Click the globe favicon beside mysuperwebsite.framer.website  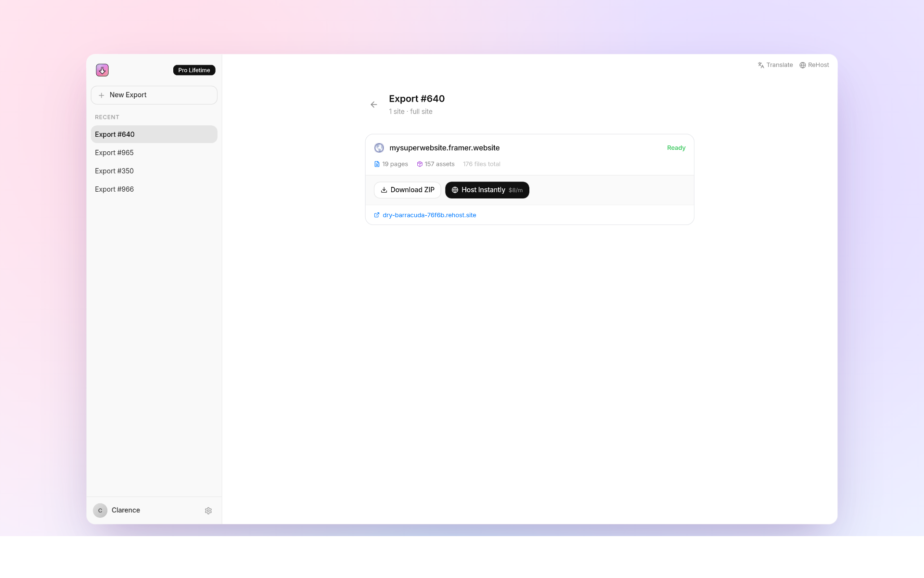[x=379, y=148]
